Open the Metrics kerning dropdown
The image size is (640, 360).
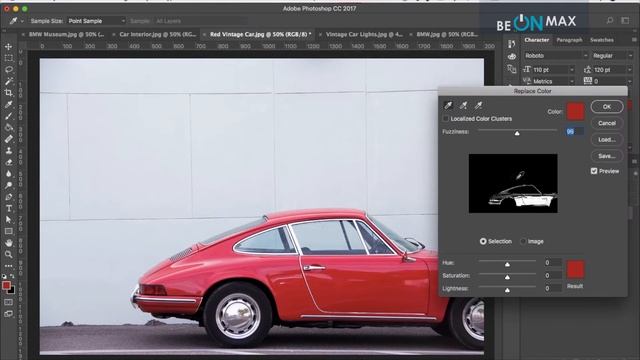tap(571, 81)
